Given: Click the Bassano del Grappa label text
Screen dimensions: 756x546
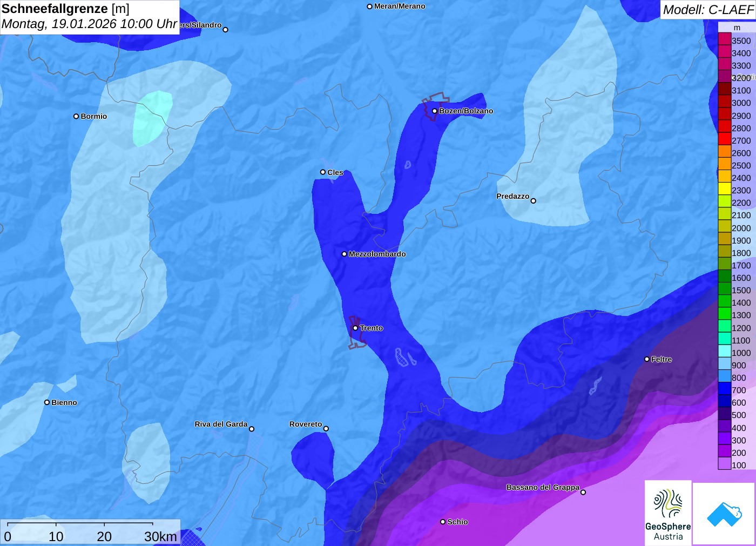Looking at the screenshot, I should coord(543,487).
